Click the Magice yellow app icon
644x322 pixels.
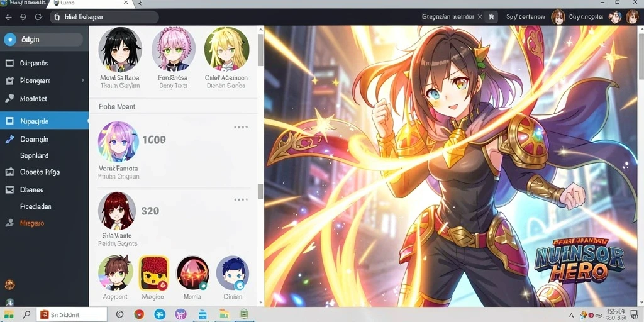pos(153,273)
